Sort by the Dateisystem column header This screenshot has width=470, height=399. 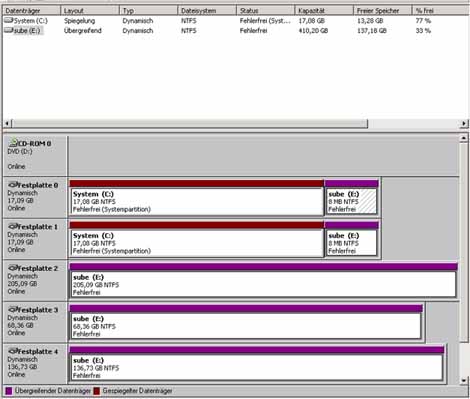click(x=207, y=11)
